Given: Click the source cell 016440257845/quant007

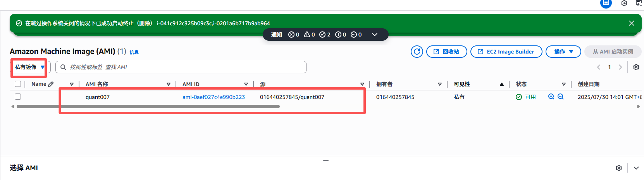Looking at the screenshot, I should [292, 97].
